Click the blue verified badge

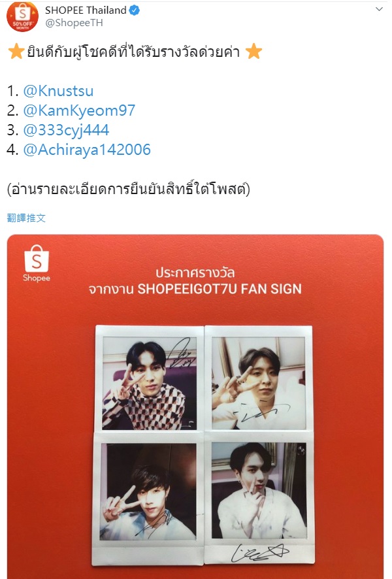coord(135,10)
